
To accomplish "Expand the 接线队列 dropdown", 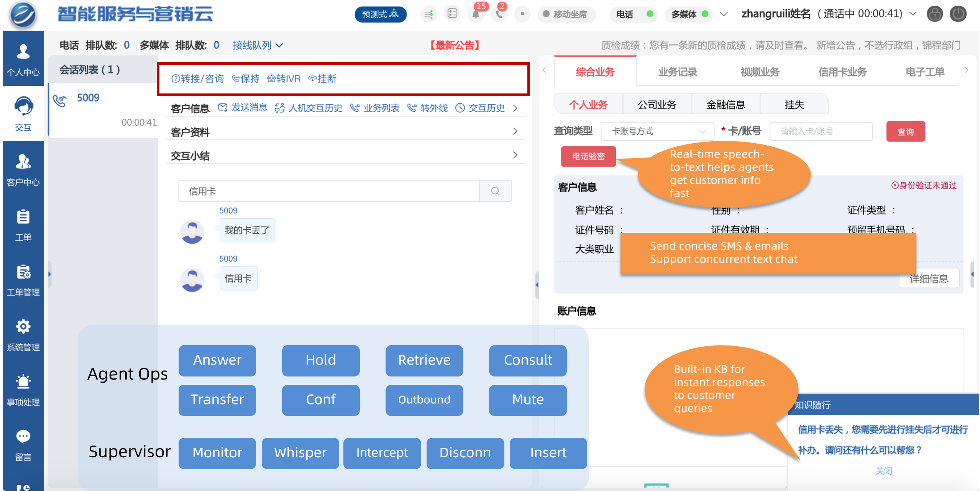I will (x=258, y=45).
